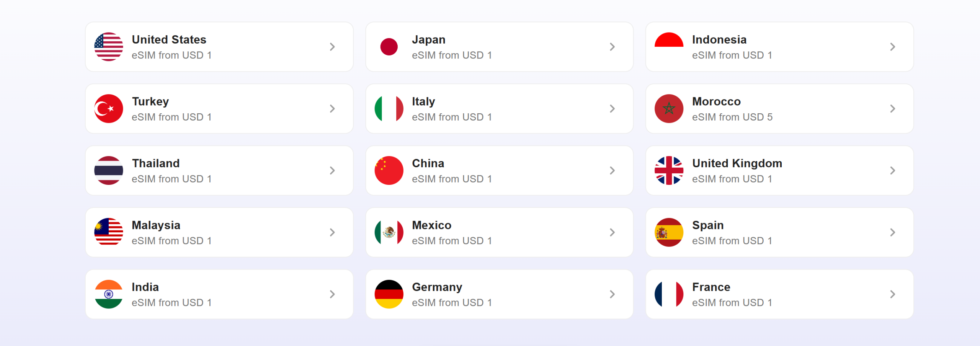This screenshot has width=980, height=346.
Task: Choose the Indonesia country title
Action: [719, 40]
